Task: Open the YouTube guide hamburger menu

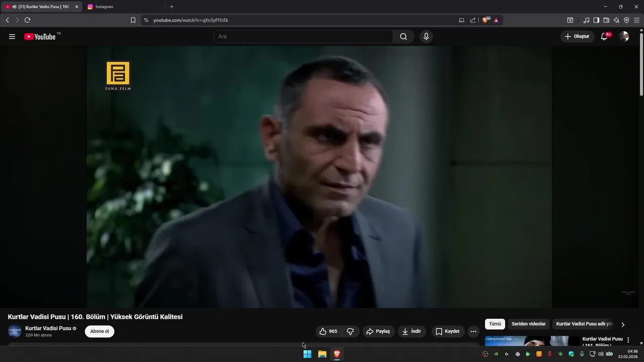Action: 12,37
